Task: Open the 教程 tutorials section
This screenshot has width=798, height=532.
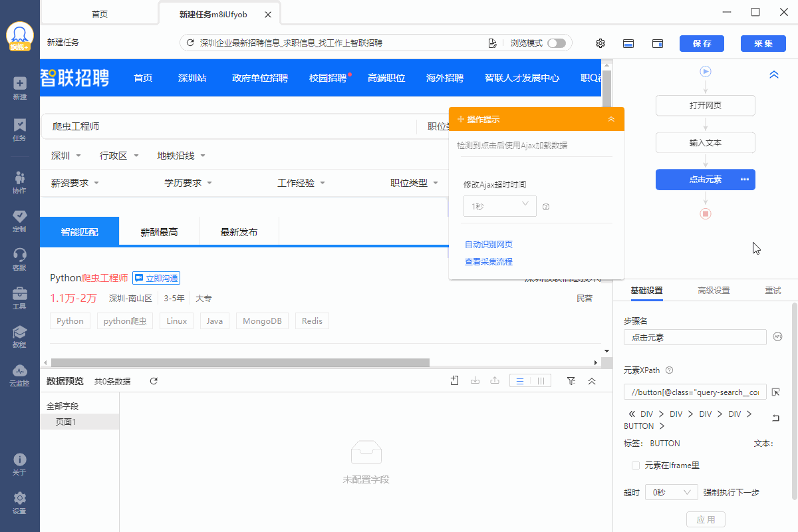Action: point(19,336)
